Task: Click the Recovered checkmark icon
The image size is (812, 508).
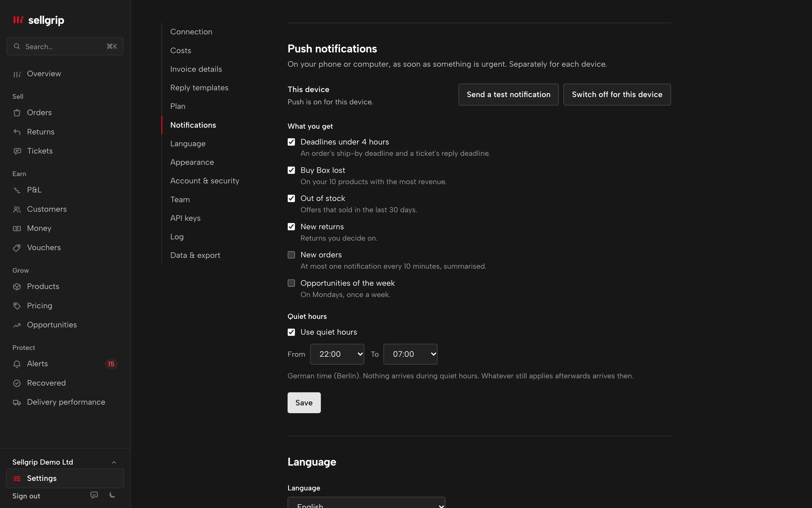Action: (x=17, y=383)
